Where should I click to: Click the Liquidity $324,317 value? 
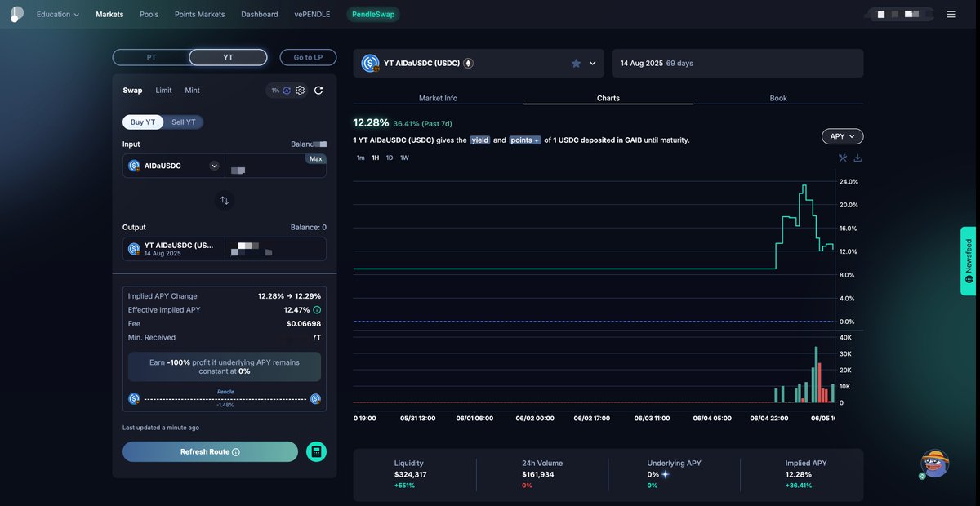click(410, 474)
